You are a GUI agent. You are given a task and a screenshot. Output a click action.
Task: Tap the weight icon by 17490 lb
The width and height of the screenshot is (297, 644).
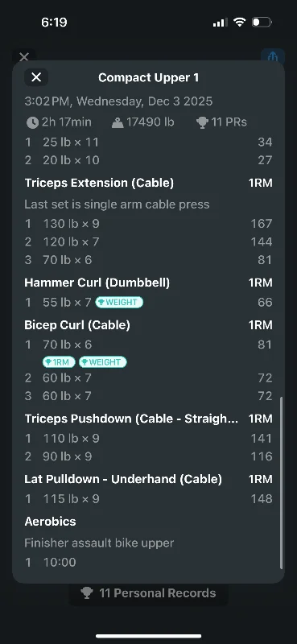click(x=118, y=122)
